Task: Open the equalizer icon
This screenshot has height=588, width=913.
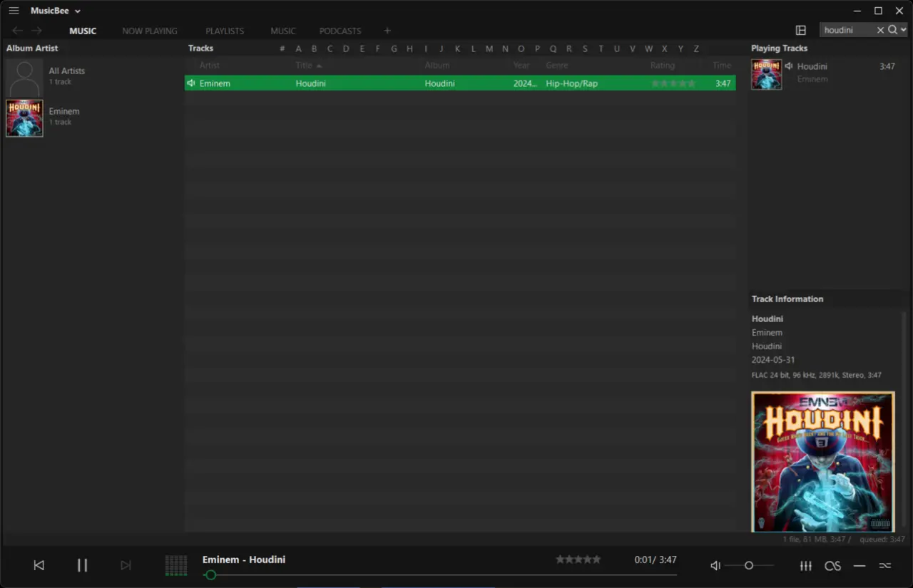Action: [x=805, y=565]
